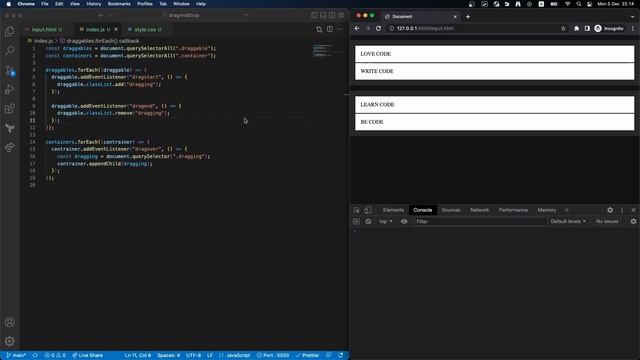Screen dimensions: 640x360
Task: Open DevTools customize three-dot menu
Action: pos(622,210)
